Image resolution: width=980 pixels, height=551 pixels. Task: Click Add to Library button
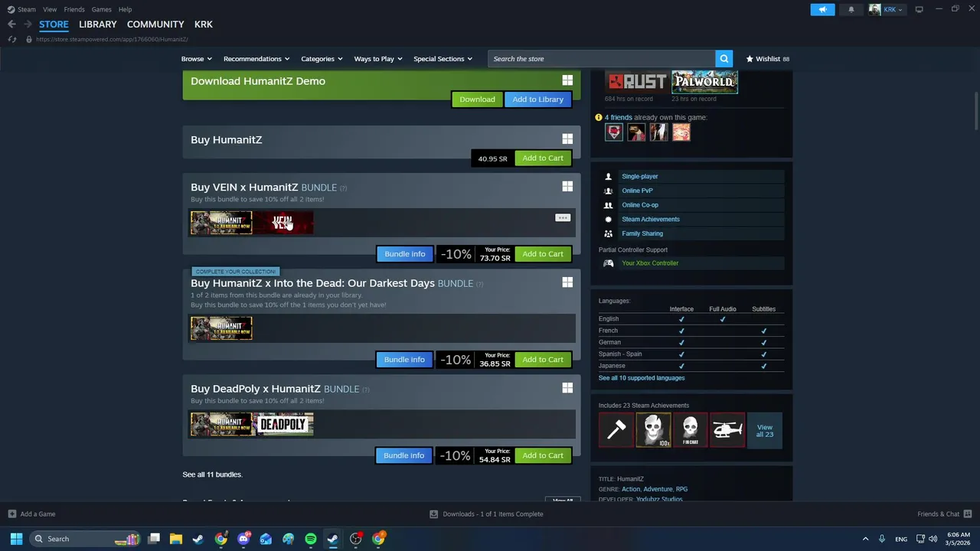[x=537, y=99]
